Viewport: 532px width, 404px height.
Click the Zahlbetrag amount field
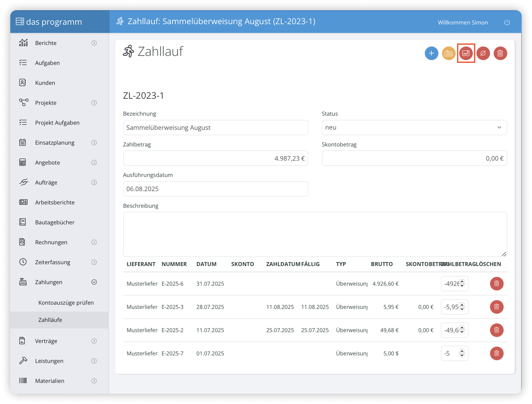pyautogui.click(x=216, y=158)
